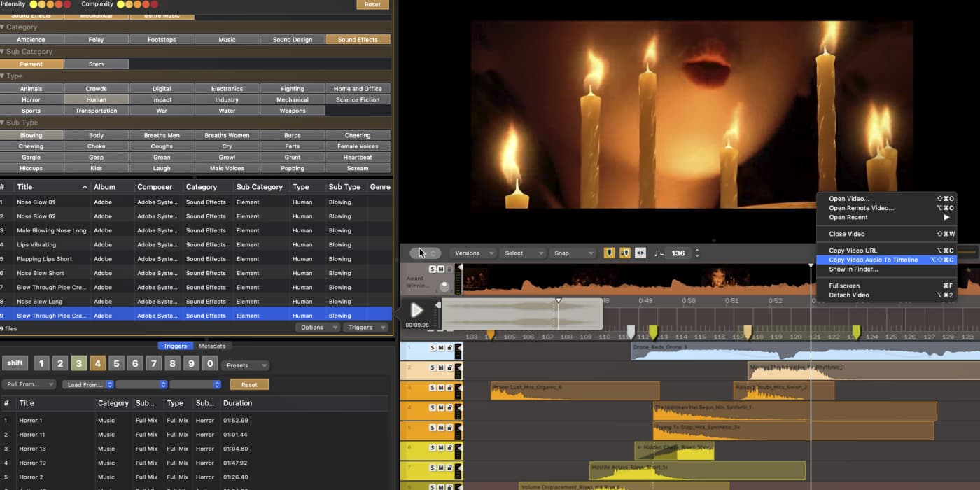Toggle the Sound Effects category filter

[x=358, y=40]
